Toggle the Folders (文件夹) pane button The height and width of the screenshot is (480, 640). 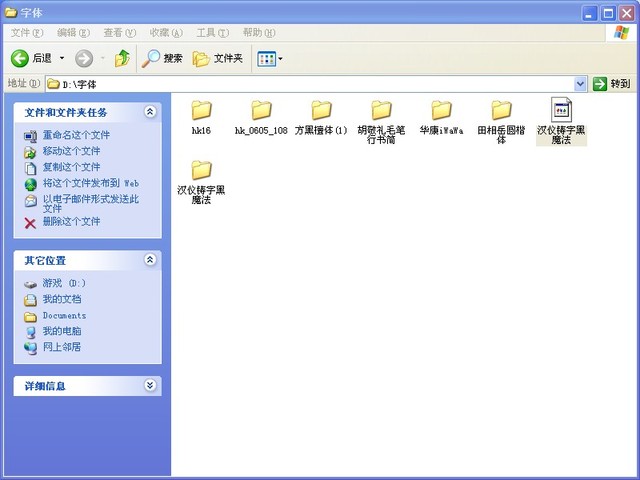[x=218, y=59]
